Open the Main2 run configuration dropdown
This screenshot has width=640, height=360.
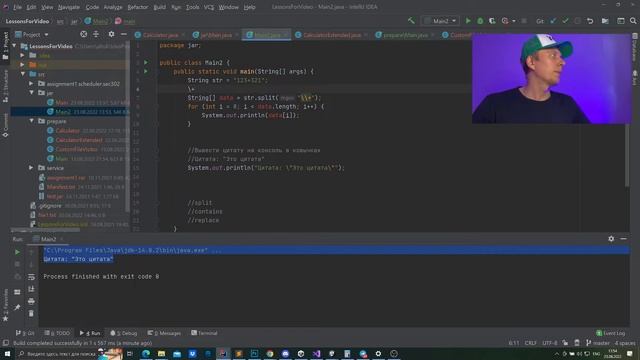tap(440, 21)
